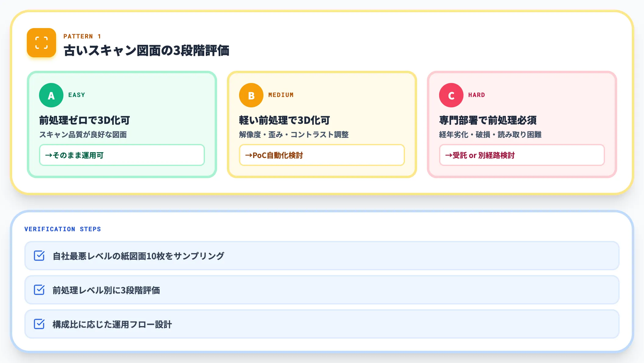Image resolution: width=644 pixels, height=363 pixels.
Task: Click the HARD label
Action: (477, 95)
